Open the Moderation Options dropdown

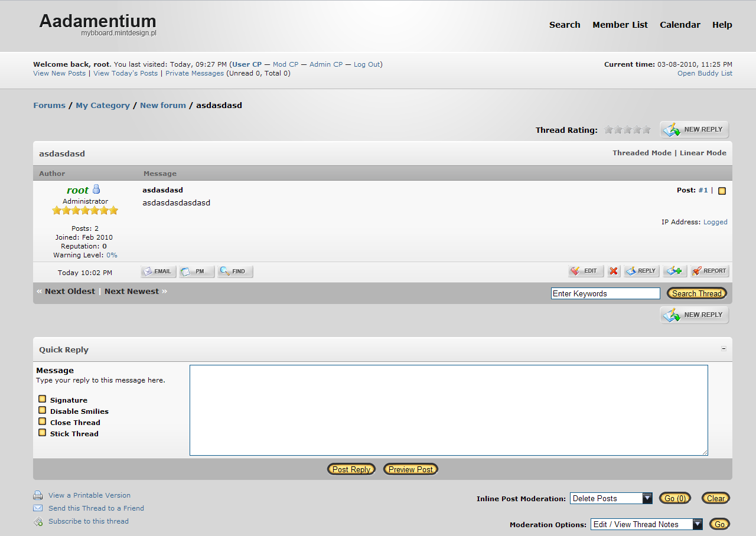pos(647,524)
